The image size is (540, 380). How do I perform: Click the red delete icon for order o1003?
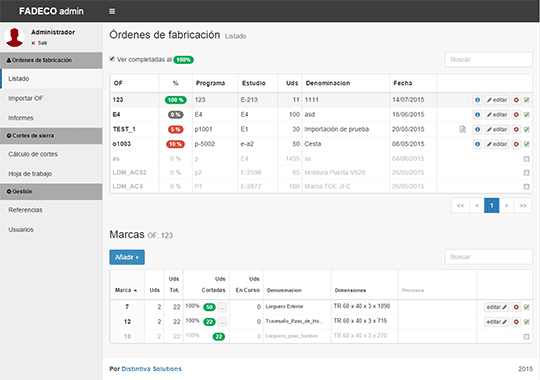click(516, 144)
